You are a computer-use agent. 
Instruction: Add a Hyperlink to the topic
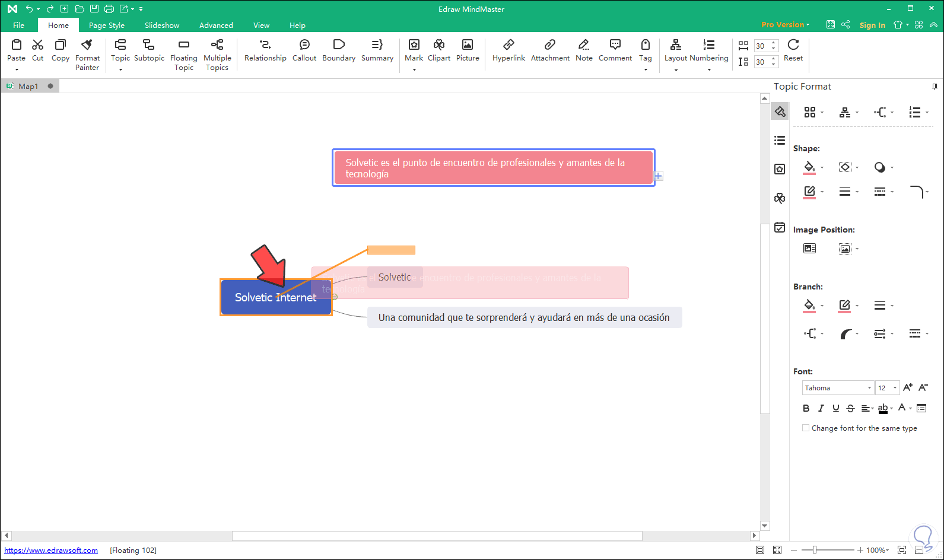click(x=508, y=50)
